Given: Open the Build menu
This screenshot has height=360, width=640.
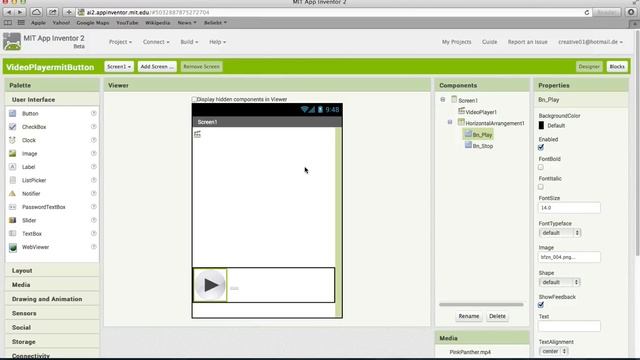Looking at the screenshot, I should coord(189,42).
